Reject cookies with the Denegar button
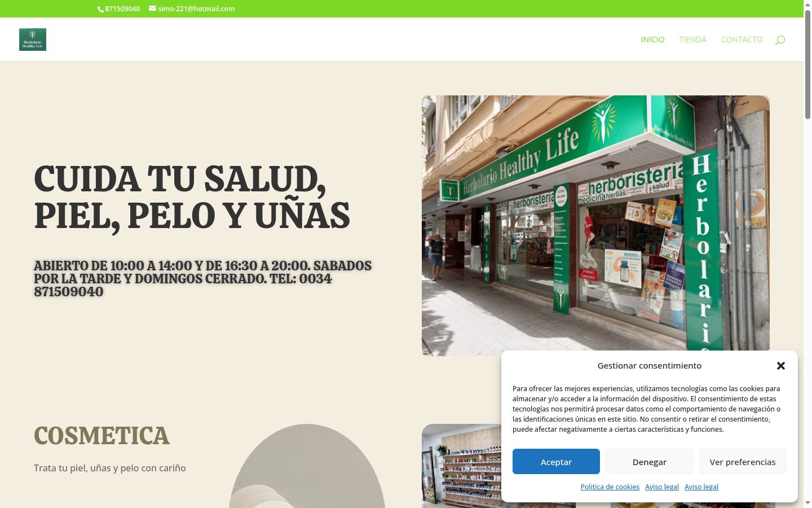 tap(650, 462)
